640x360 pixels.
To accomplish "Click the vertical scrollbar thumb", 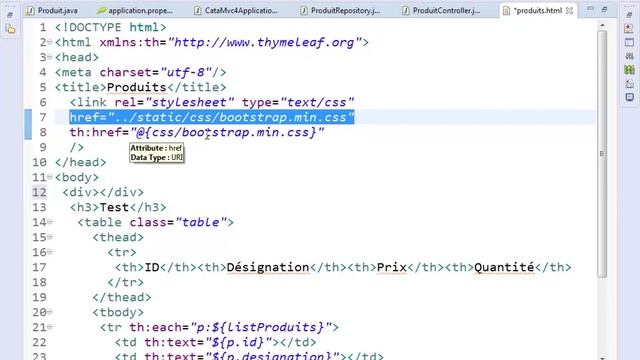I will click(602, 154).
